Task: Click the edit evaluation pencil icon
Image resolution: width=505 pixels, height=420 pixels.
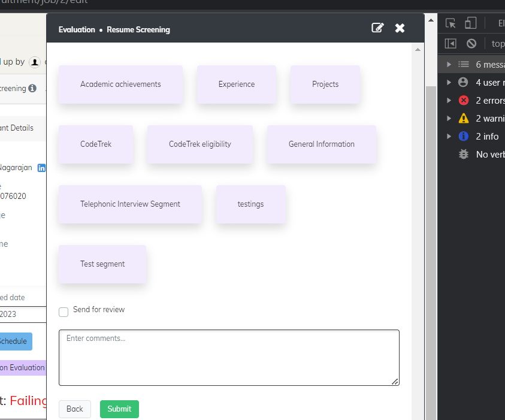Action: (377, 28)
